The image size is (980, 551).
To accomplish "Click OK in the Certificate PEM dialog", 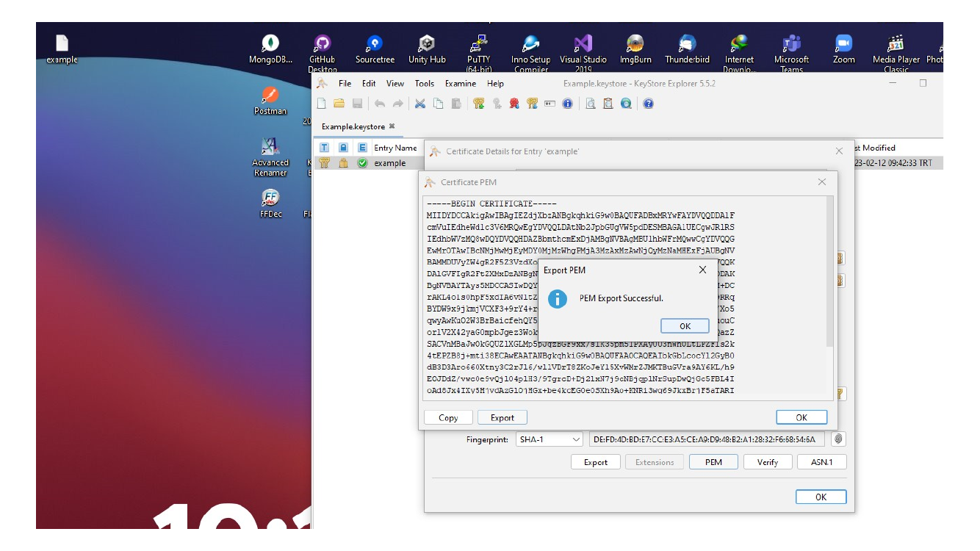I will (801, 417).
